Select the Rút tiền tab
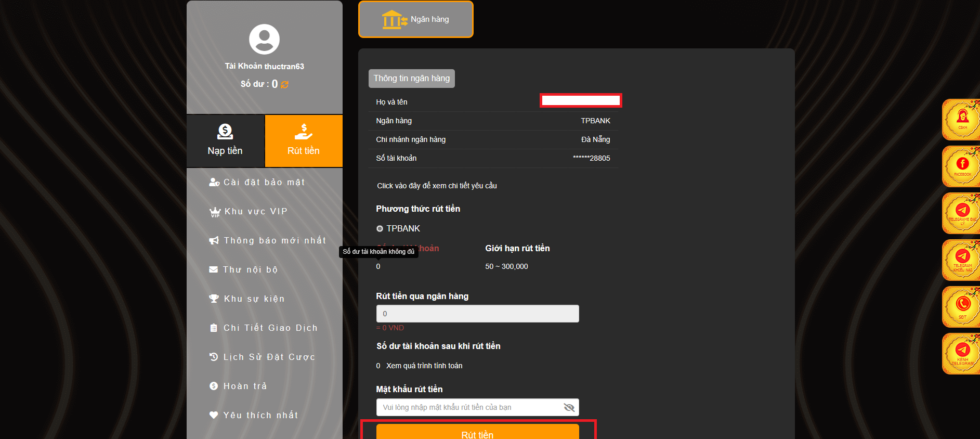The image size is (980, 439). [x=304, y=140]
